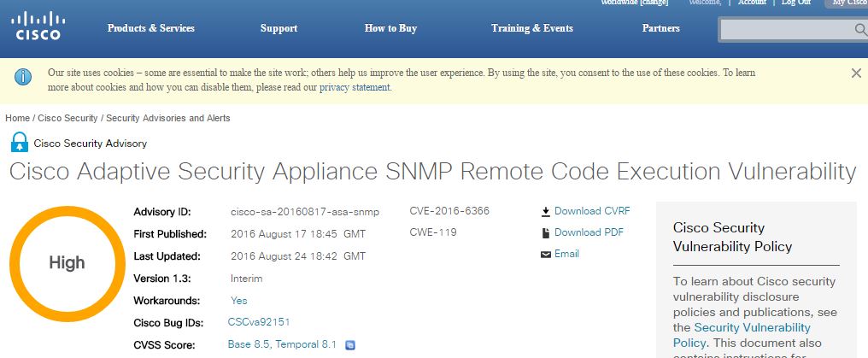Open the Products & Services menu
Screen dimensions: 868x358
point(150,28)
